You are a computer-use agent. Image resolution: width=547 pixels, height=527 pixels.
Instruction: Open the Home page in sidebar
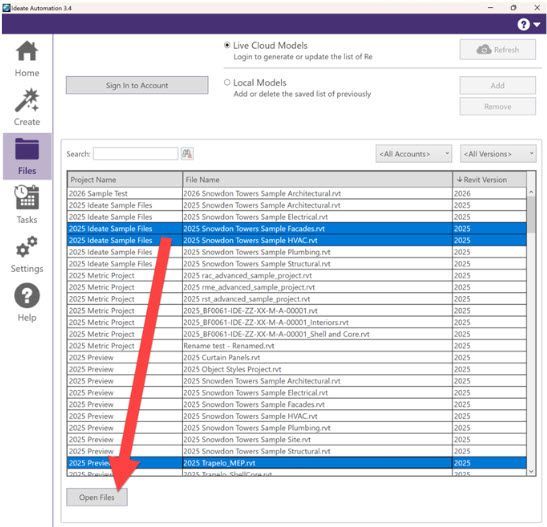click(x=27, y=59)
